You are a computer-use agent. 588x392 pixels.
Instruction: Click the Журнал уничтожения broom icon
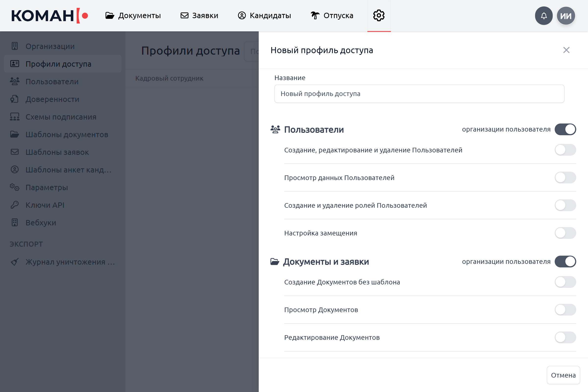pos(15,262)
